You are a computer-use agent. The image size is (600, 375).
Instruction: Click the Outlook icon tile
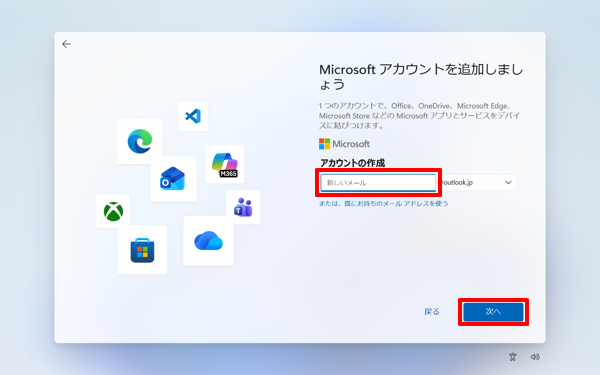coord(174,179)
